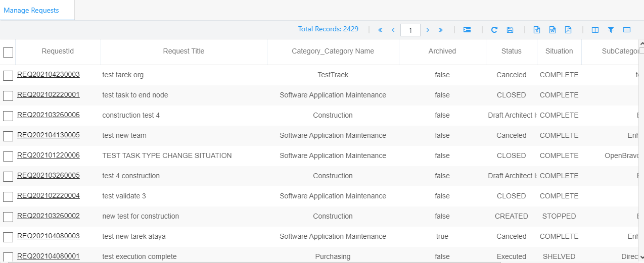Open the column chooser icon
This screenshot has height=263, width=644.
(x=595, y=30)
